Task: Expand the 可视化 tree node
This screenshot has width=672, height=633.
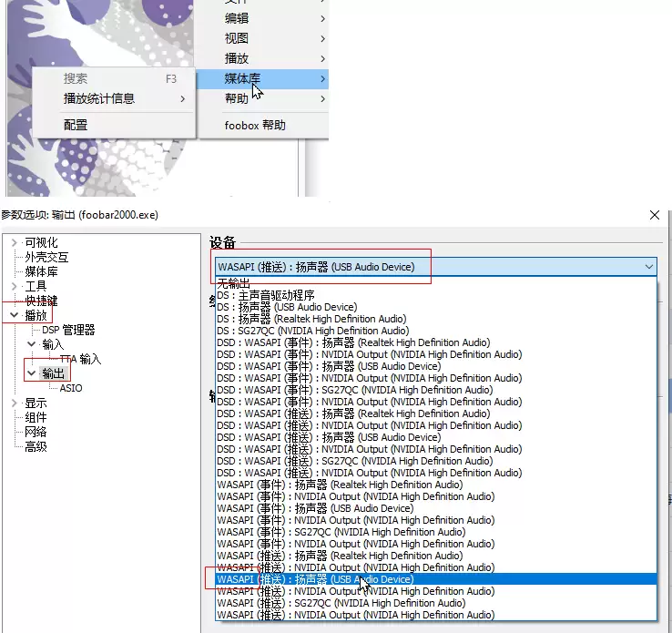Action: tap(15, 242)
